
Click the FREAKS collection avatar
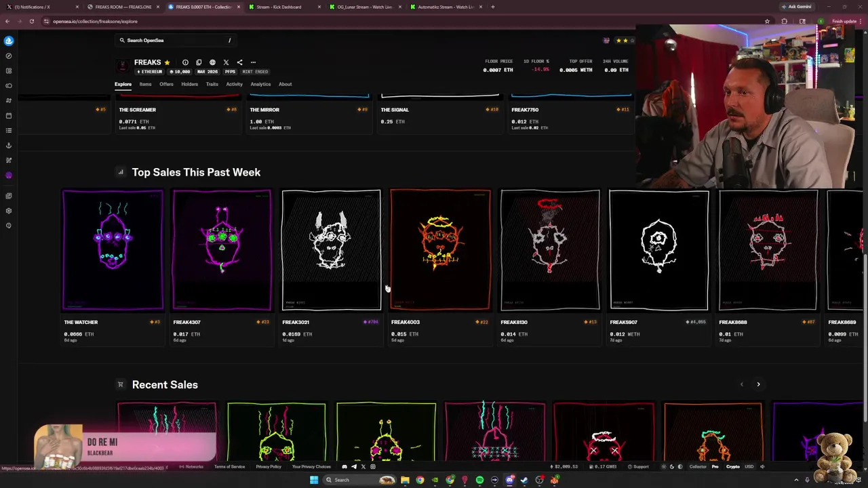pyautogui.click(x=123, y=66)
